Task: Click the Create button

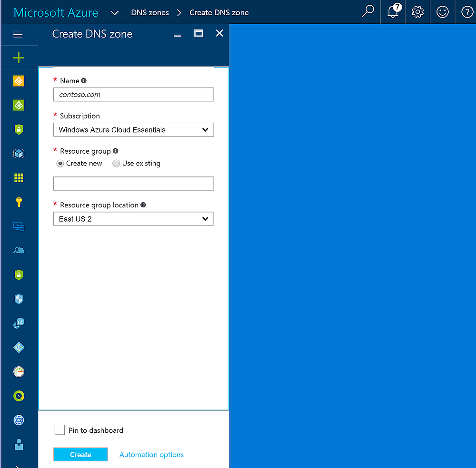Action: coord(80,454)
